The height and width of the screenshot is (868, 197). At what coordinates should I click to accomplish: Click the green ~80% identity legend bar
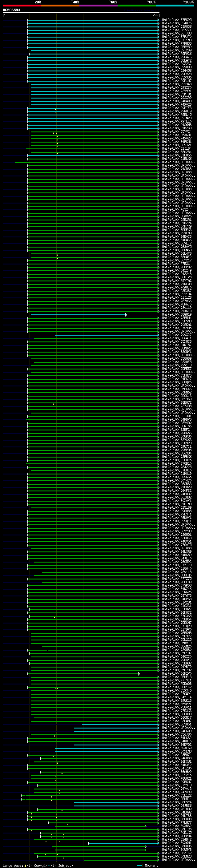coord(137,6)
